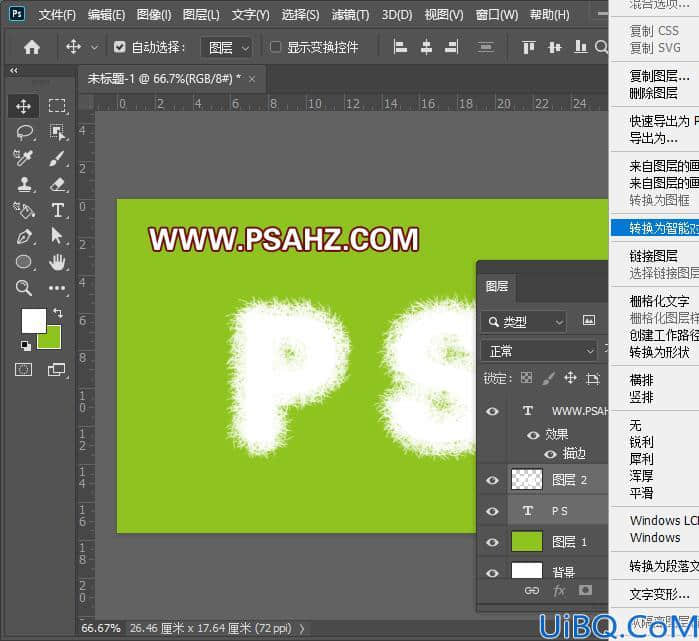Image resolution: width=699 pixels, height=641 pixels.
Task: Select the Brush tool
Action: click(x=57, y=158)
